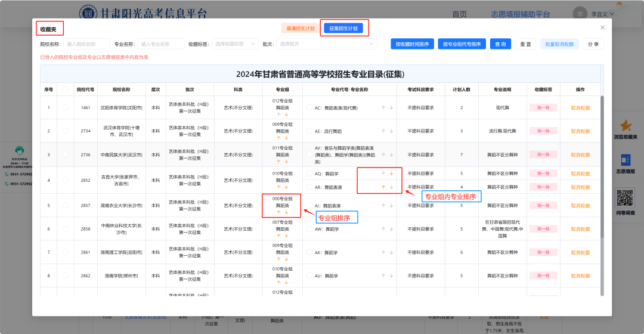Move major AW 舞蹈学 up
This screenshot has width=644, height=334.
tap(383, 229)
